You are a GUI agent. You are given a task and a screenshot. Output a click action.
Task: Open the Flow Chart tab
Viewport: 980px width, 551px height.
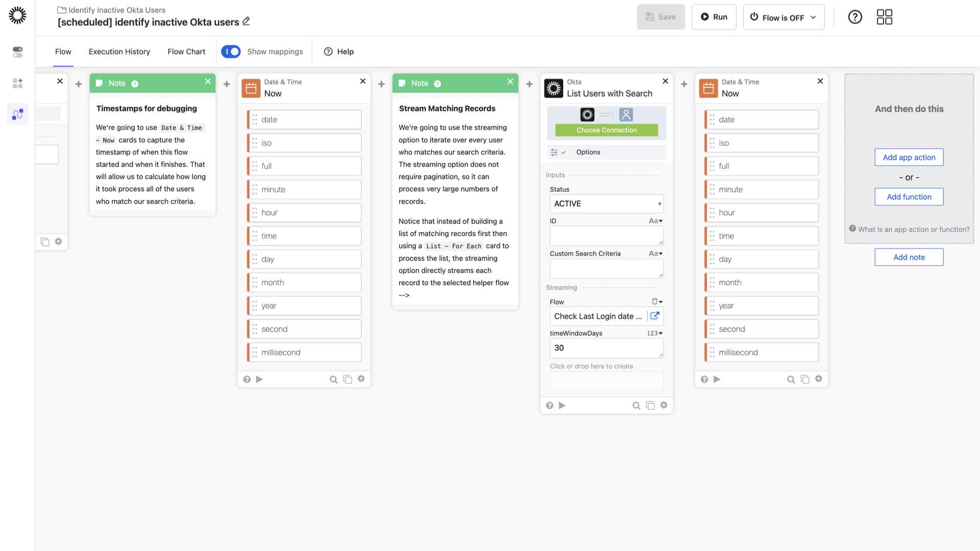[186, 52]
